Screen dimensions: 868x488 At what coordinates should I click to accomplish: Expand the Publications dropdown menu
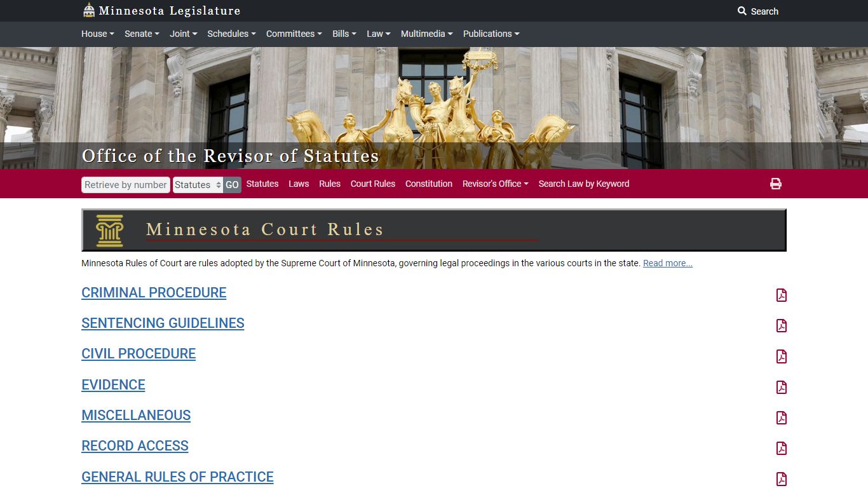point(491,34)
